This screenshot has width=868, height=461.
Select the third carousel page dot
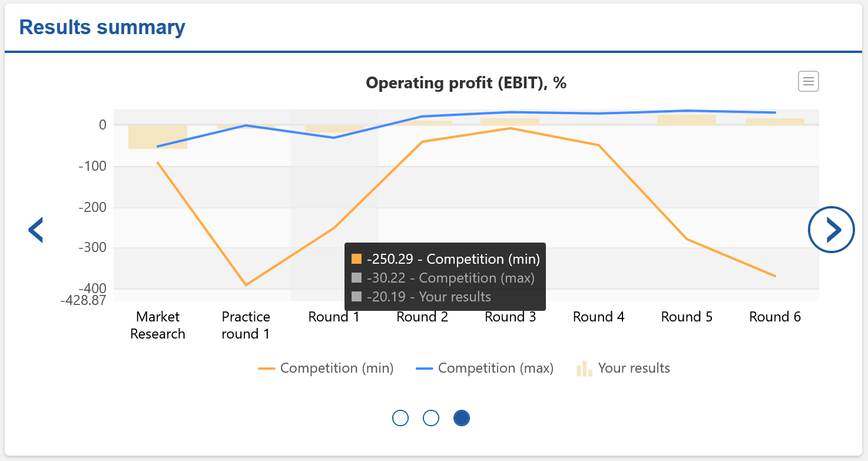(462, 418)
